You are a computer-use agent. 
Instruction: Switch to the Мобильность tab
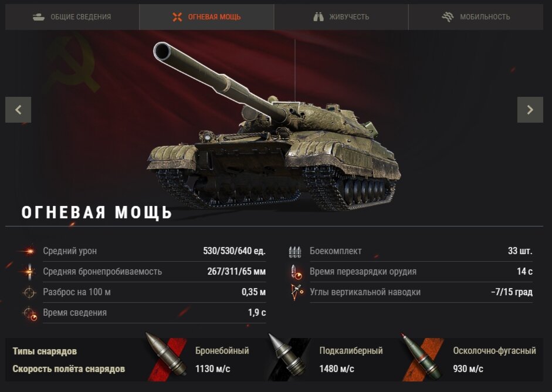coord(476,17)
